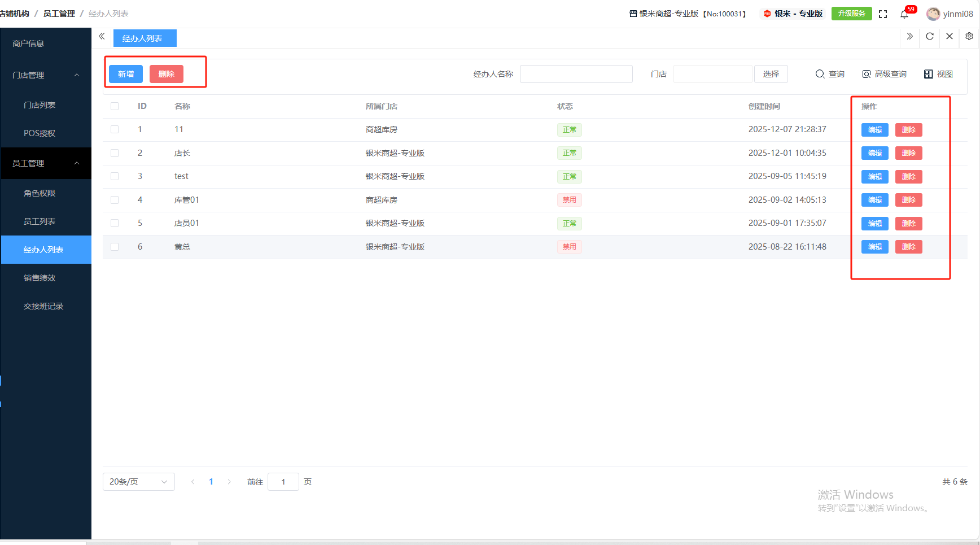Toggle fullscreen mode icon
Viewport: 980px width, 545px height.
click(x=883, y=14)
